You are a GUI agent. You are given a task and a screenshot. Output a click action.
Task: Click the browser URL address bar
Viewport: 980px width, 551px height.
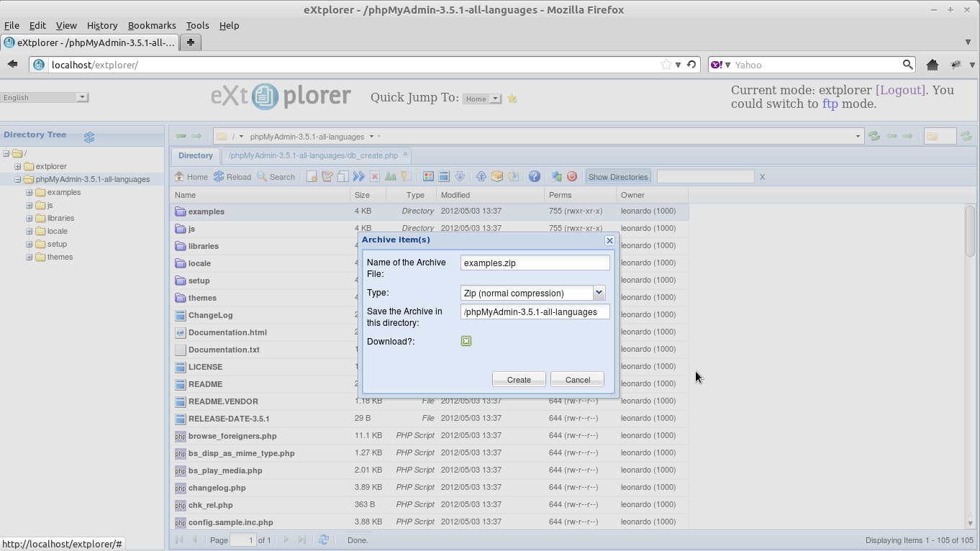click(x=355, y=65)
